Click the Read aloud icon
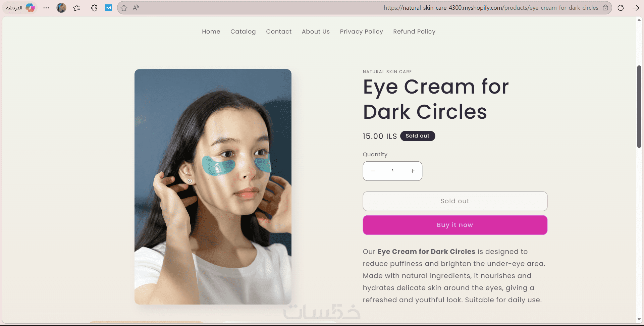 [x=136, y=8]
